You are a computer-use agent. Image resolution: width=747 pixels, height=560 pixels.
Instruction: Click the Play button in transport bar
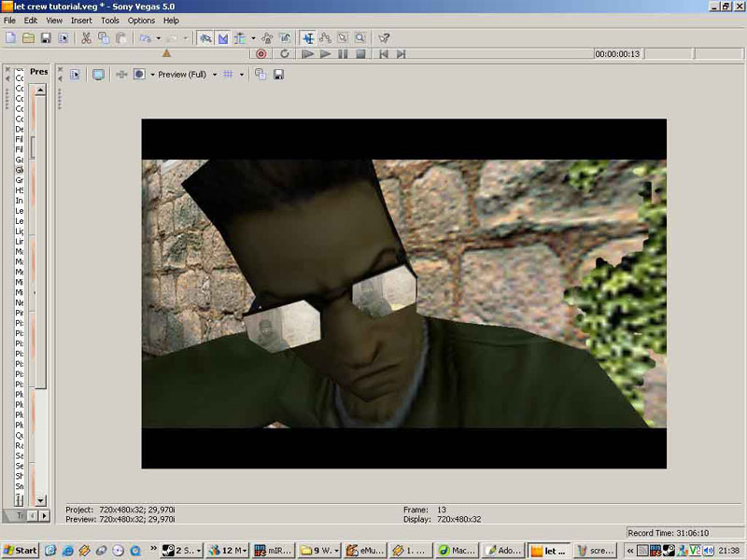point(325,54)
